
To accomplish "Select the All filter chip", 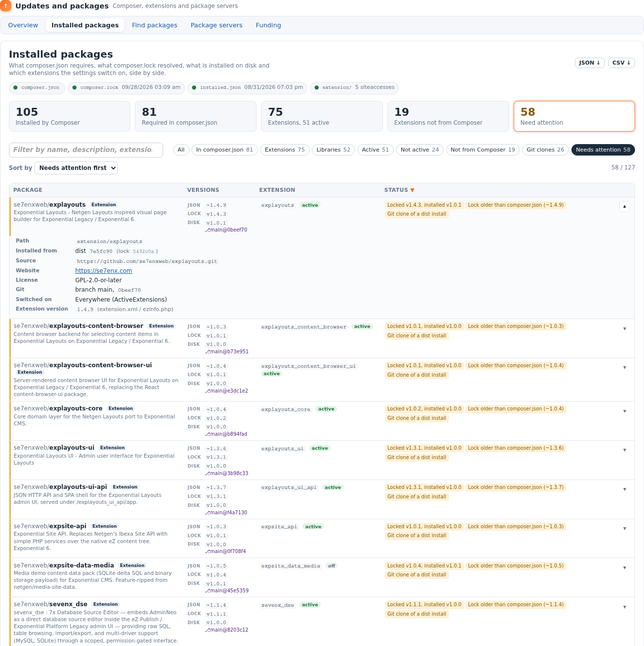I will point(181,150).
